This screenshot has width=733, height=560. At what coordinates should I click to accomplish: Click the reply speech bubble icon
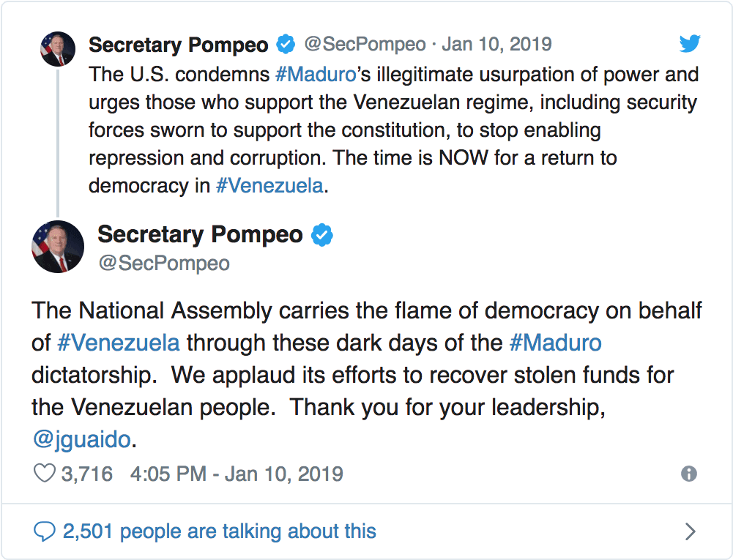pyautogui.click(x=45, y=531)
